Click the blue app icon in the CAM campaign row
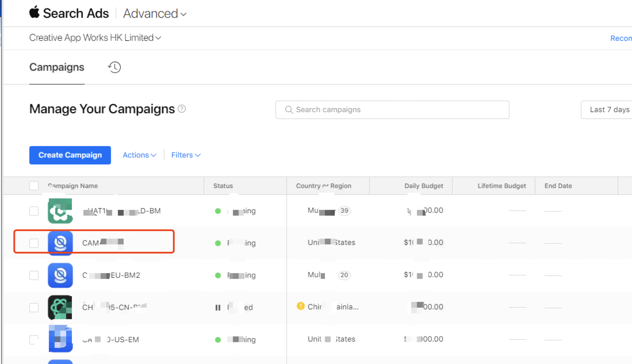 60,243
